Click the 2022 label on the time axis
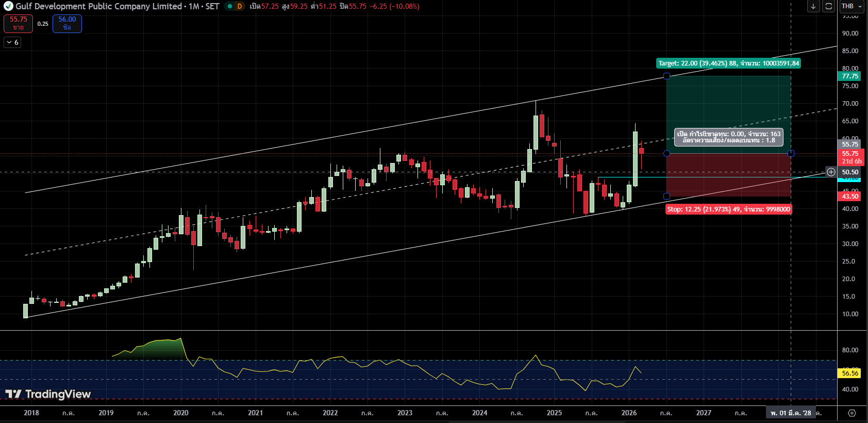868x423 pixels. pyautogui.click(x=330, y=413)
